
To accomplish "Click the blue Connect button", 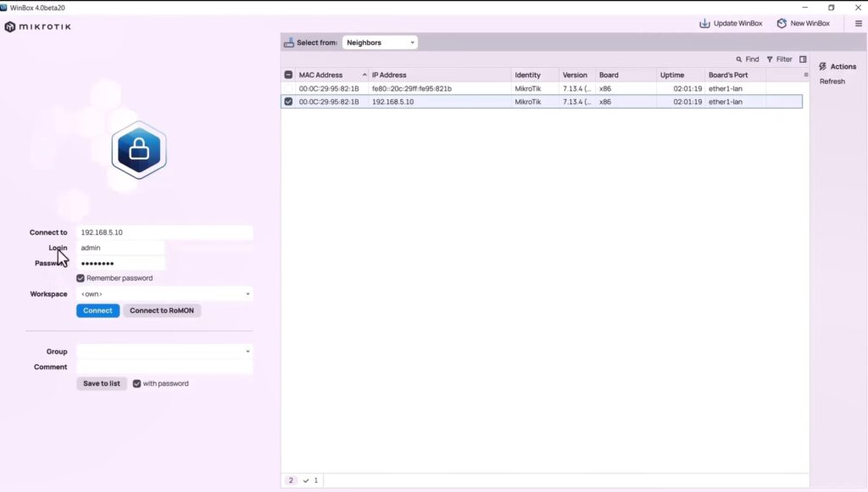I will [98, 310].
